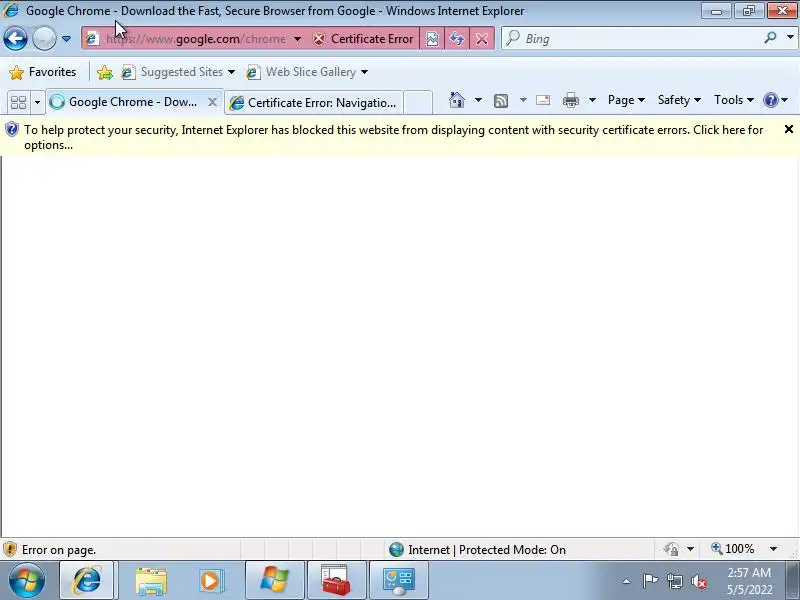The height and width of the screenshot is (600, 800).
Task: Open the Control Panel taskbar icon
Action: tap(398, 580)
